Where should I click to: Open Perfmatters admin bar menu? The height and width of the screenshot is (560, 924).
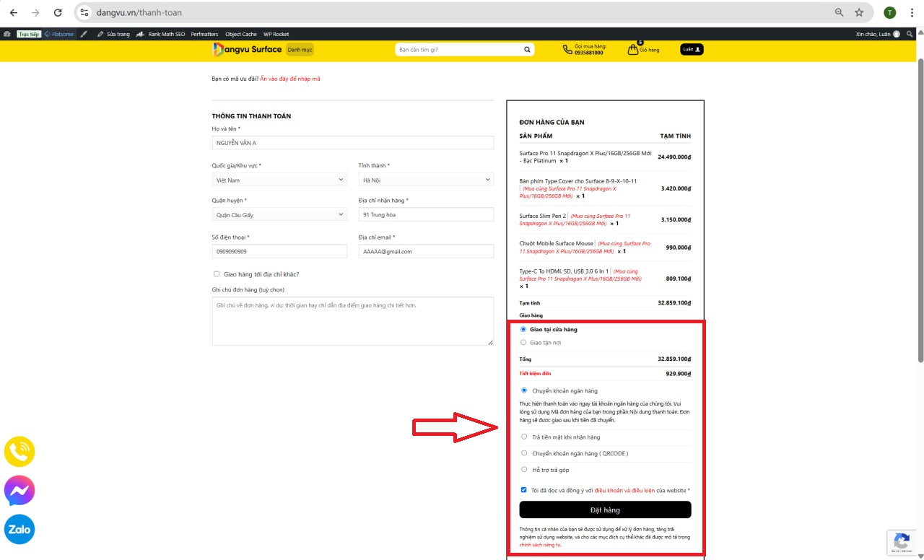(205, 34)
